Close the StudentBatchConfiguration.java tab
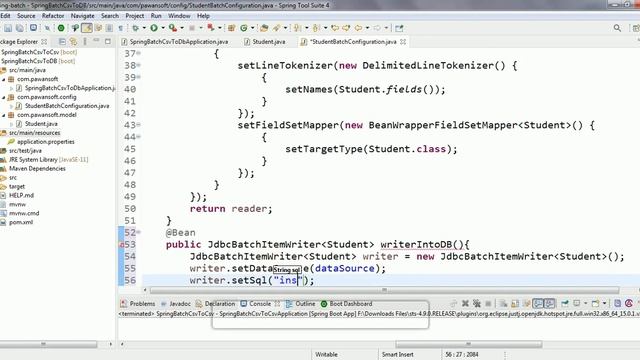Image resolution: width=640 pixels, height=360 pixels. [x=403, y=42]
